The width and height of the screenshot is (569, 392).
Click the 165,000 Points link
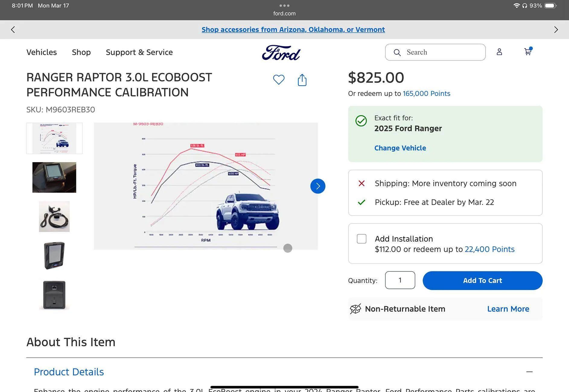click(x=426, y=93)
